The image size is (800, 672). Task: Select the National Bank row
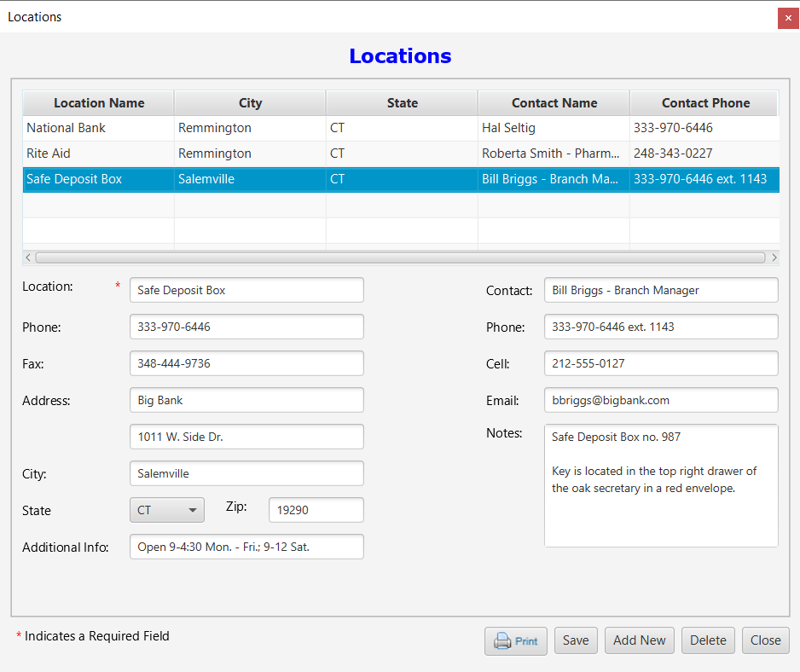coord(97,128)
